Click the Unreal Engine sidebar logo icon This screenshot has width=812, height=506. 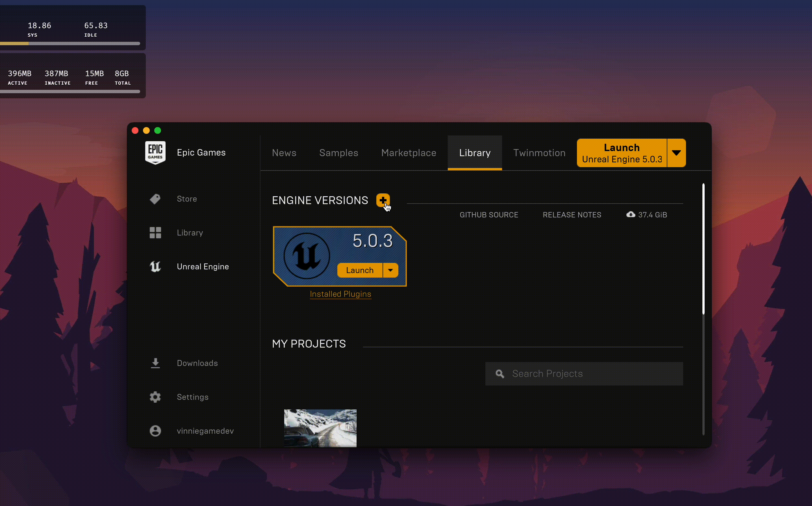pos(155,267)
